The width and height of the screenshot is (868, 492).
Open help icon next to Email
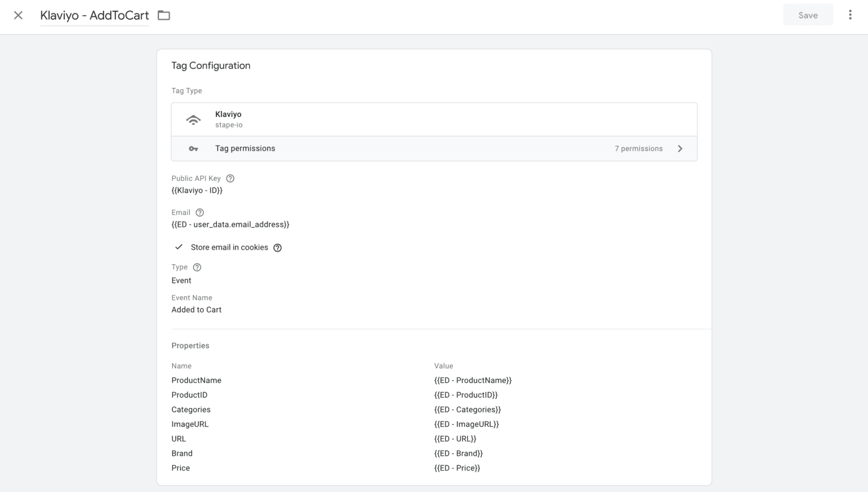tap(199, 213)
